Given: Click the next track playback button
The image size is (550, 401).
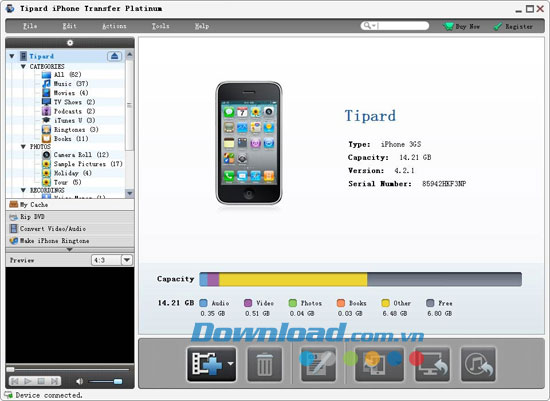Looking at the screenshot, I should point(54,381).
